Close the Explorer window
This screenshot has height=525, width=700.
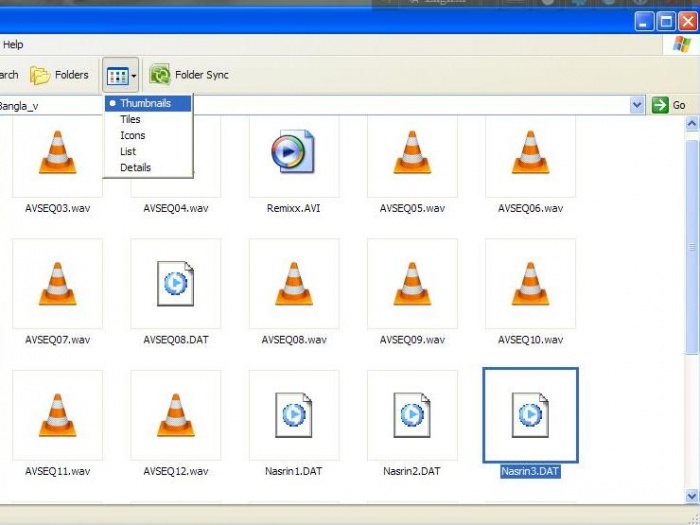(x=688, y=21)
